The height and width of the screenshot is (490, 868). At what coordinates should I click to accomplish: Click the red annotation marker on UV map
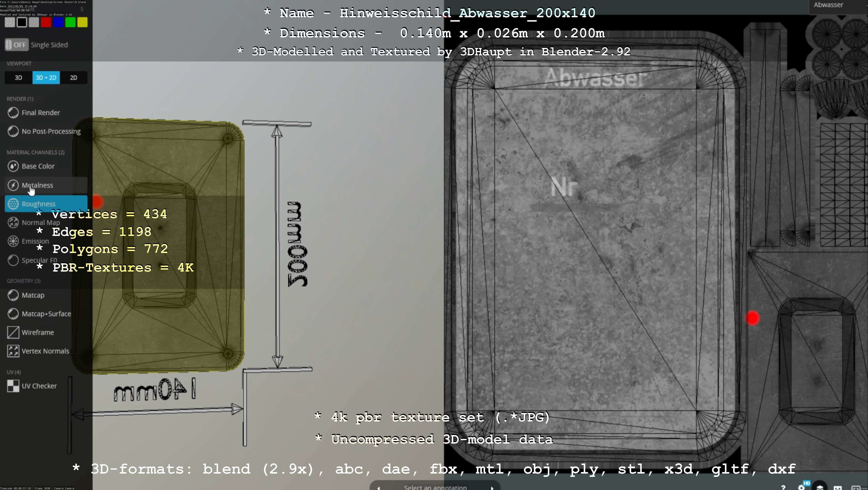[752, 318]
